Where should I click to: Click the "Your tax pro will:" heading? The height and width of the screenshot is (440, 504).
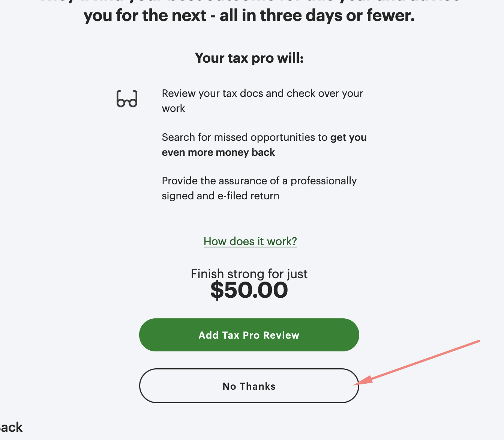click(x=249, y=58)
